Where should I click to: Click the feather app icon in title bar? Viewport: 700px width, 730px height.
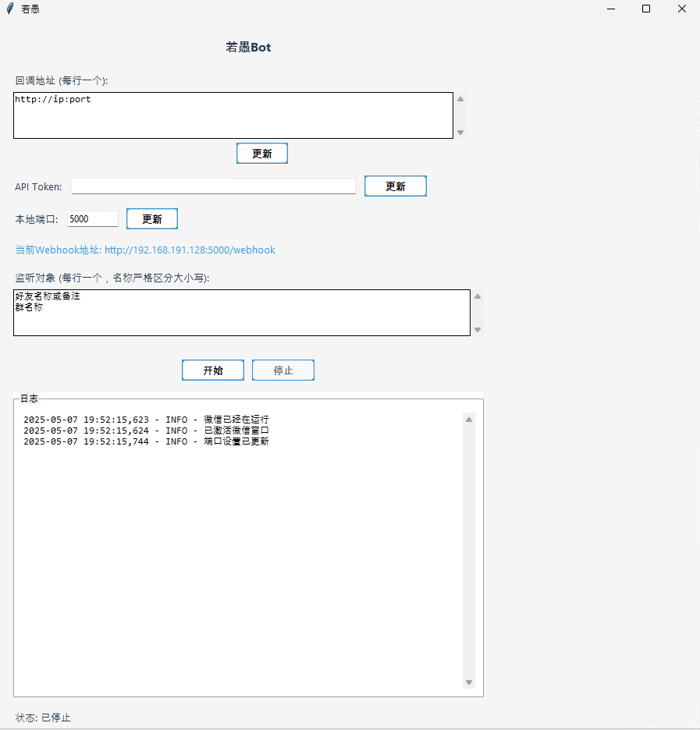tap(9, 9)
